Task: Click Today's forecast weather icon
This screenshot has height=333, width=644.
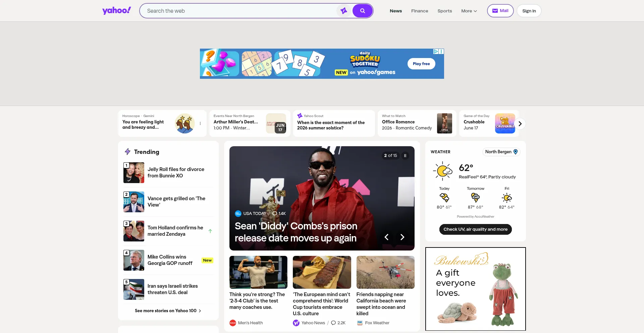Action: click(x=444, y=198)
